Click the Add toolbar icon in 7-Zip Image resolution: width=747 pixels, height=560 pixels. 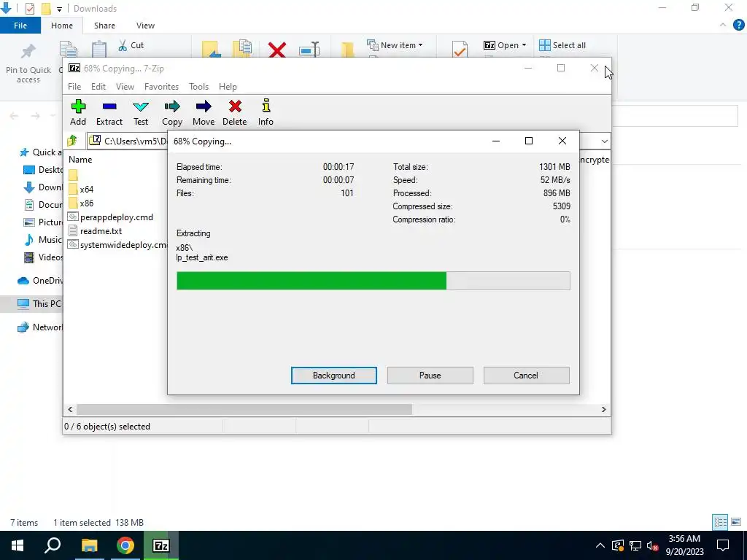[x=78, y=113]
